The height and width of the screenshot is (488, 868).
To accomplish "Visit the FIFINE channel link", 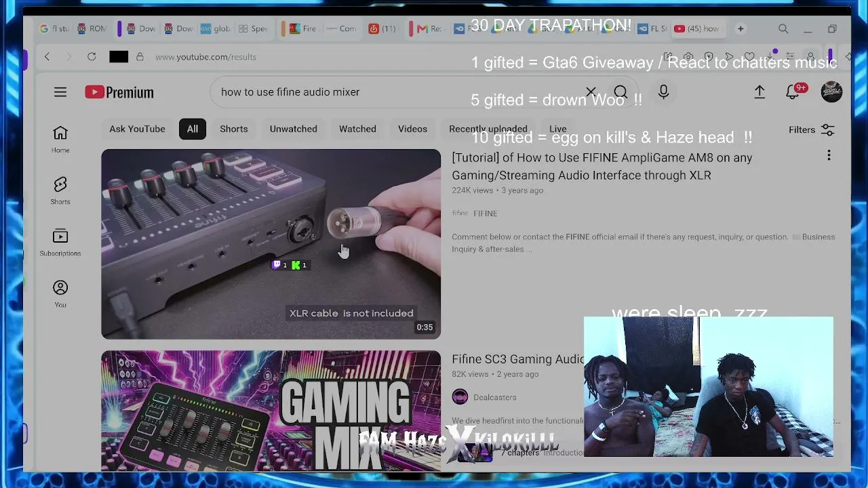I will [x=485, y=213].
